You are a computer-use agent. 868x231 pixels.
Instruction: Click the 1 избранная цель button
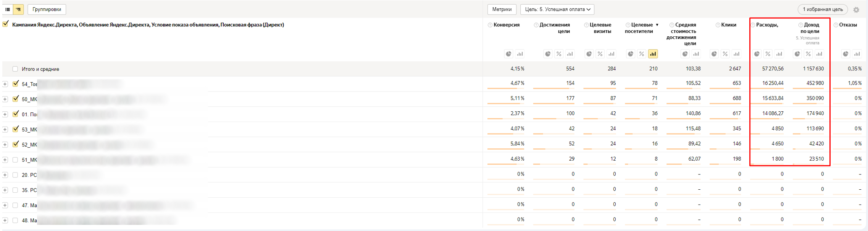[x=823, y=10]
